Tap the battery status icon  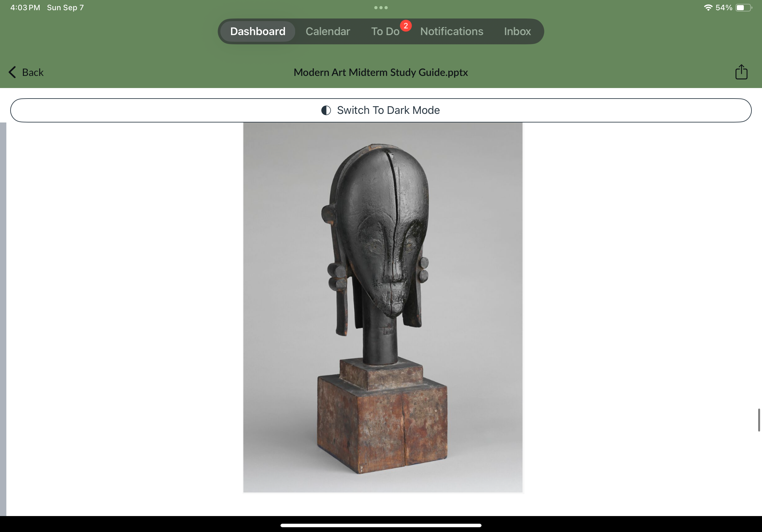pyautogui.click(x=743, y=8)
